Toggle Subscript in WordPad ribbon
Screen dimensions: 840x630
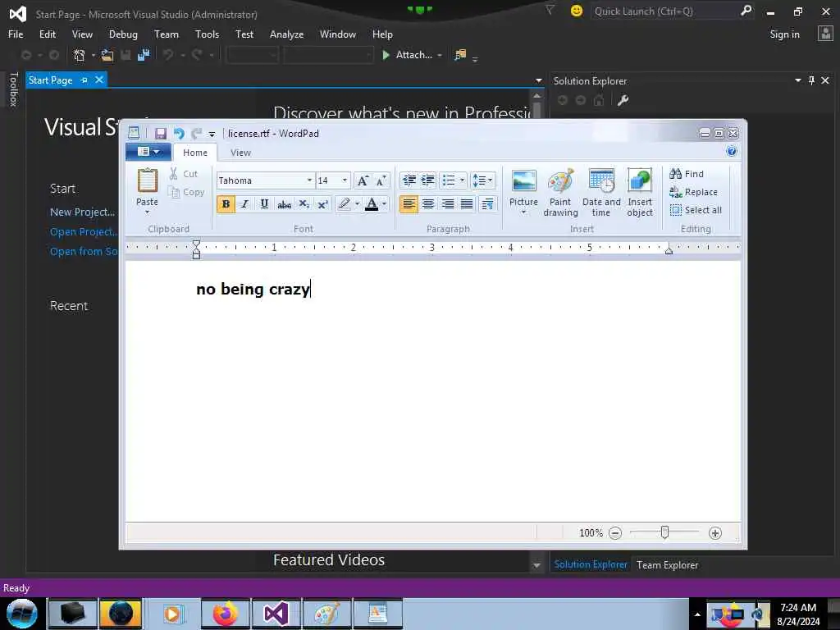click(x=304, y=204)
